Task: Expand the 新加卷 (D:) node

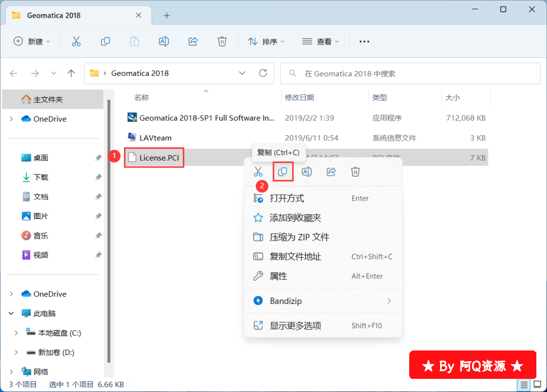Action: point(16,352)
